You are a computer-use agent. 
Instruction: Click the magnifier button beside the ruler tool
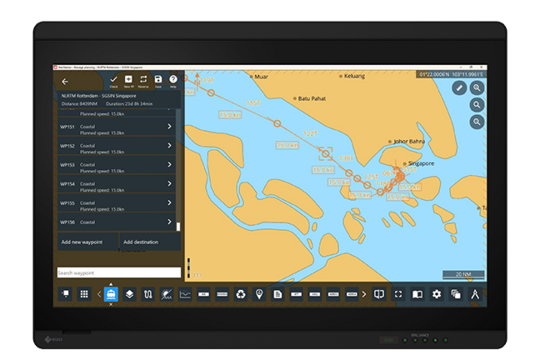(477, 88)
